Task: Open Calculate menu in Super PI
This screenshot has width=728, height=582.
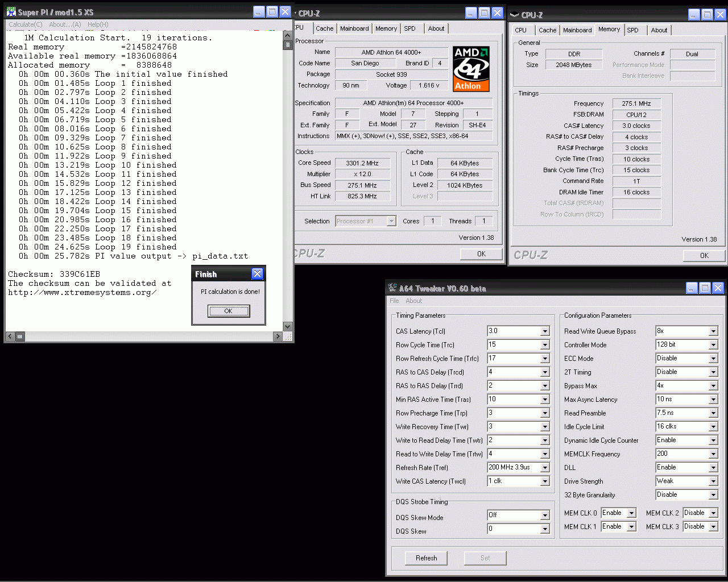Action: [x=25, y=24]
